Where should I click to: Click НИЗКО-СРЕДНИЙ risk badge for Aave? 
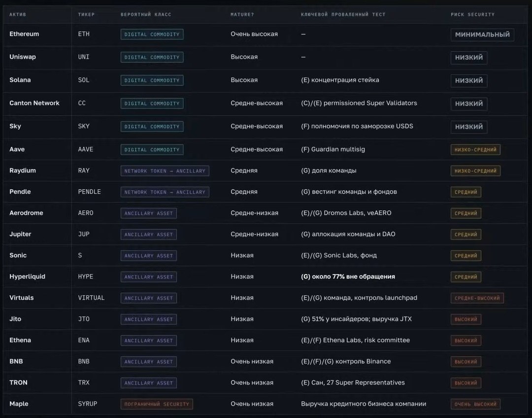(475, 150)
